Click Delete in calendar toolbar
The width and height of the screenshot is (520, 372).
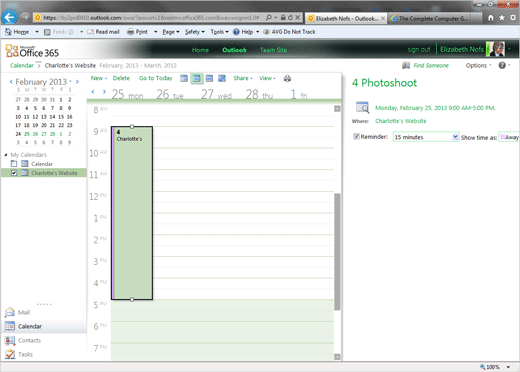click(x=121, y=78)
